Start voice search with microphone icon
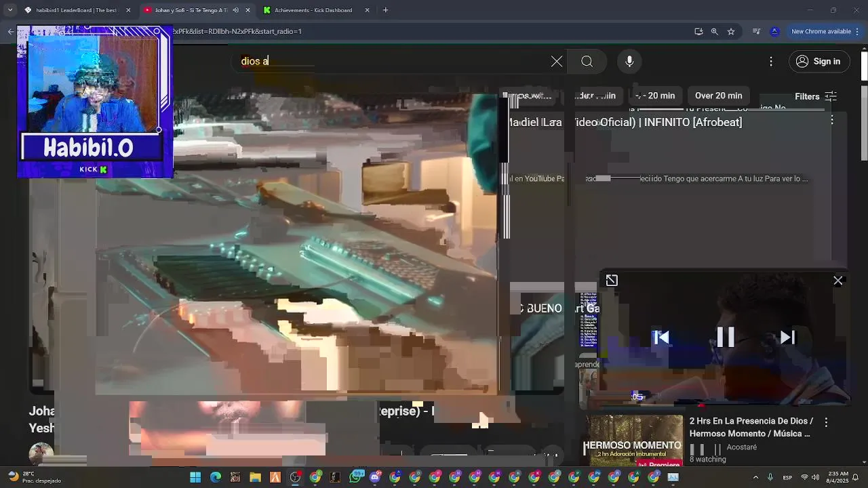This screenshot has width=868, height=488. 629,62
